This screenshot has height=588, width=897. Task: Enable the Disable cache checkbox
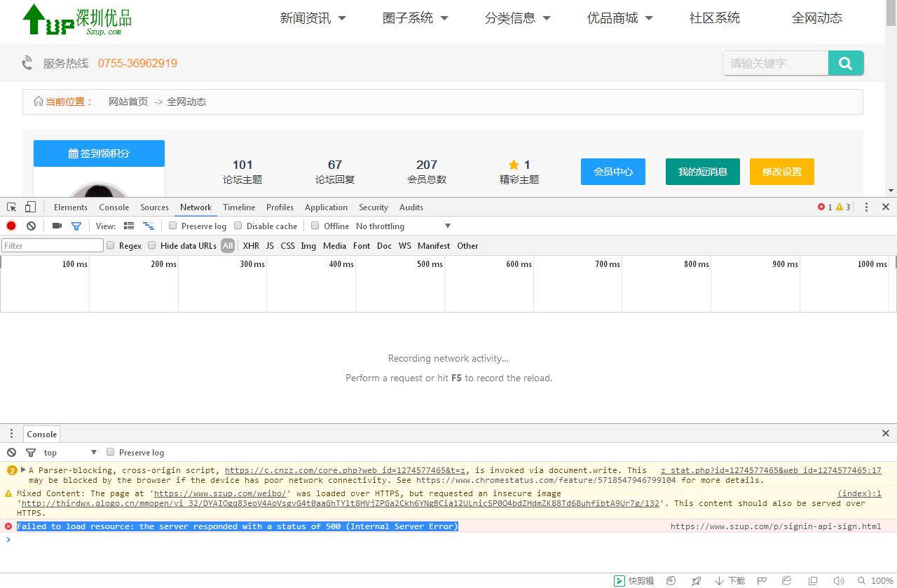tap(238, 226)
